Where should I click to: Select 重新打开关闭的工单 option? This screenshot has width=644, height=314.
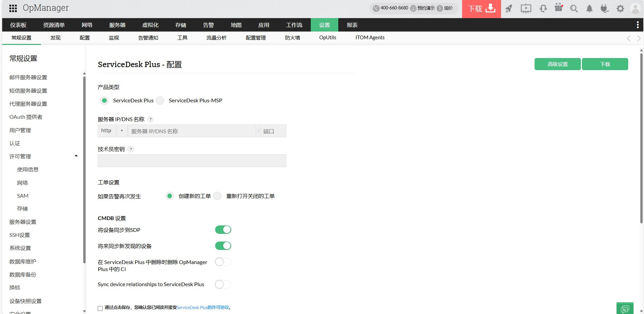click(217, 196)
